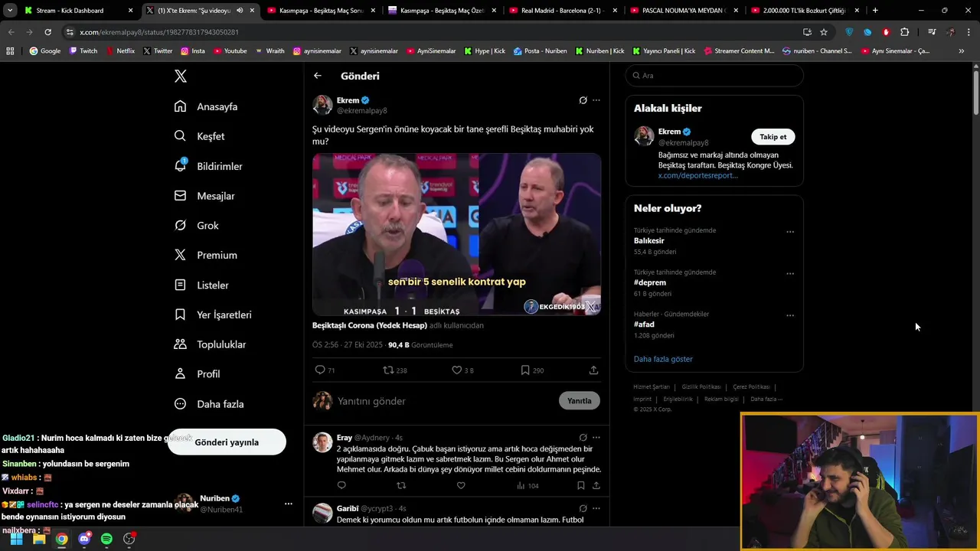Screen dimensions: 980x551
Task: Show more bookmarks chevron
Action: coord(962,51)
